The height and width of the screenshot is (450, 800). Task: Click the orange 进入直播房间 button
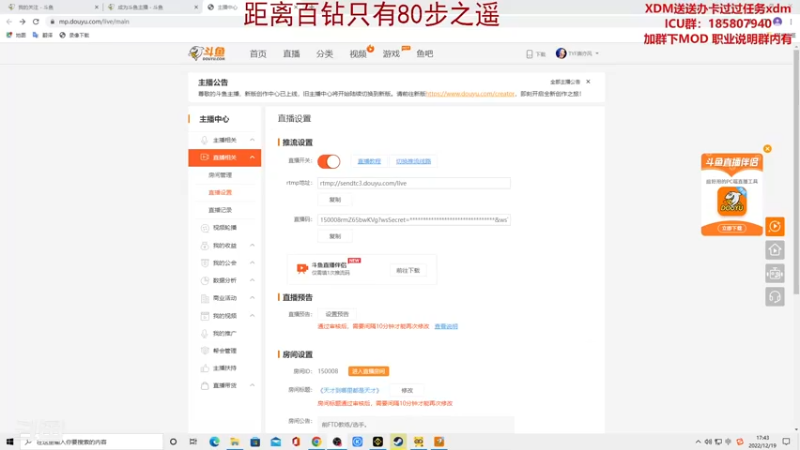368,371
